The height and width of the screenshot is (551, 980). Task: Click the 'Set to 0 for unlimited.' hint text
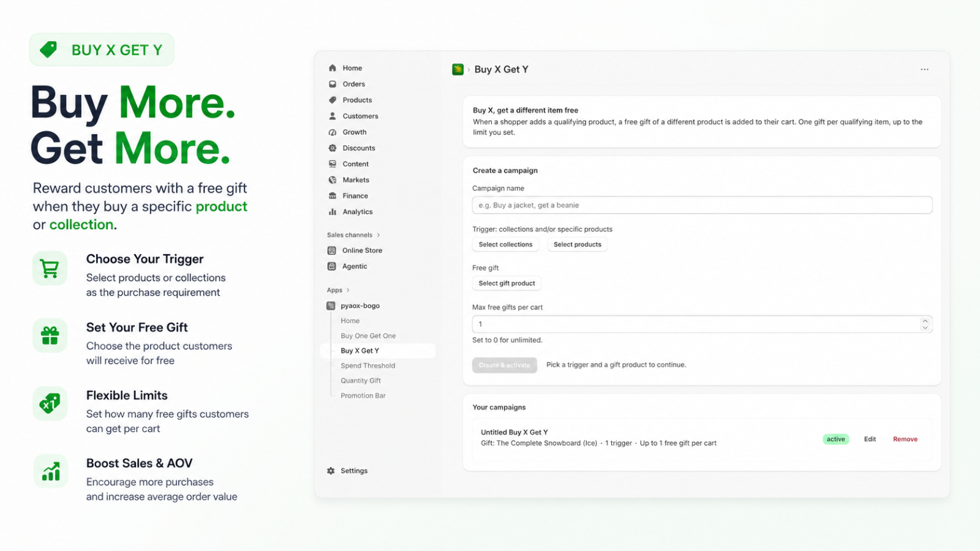coord(507,340)
